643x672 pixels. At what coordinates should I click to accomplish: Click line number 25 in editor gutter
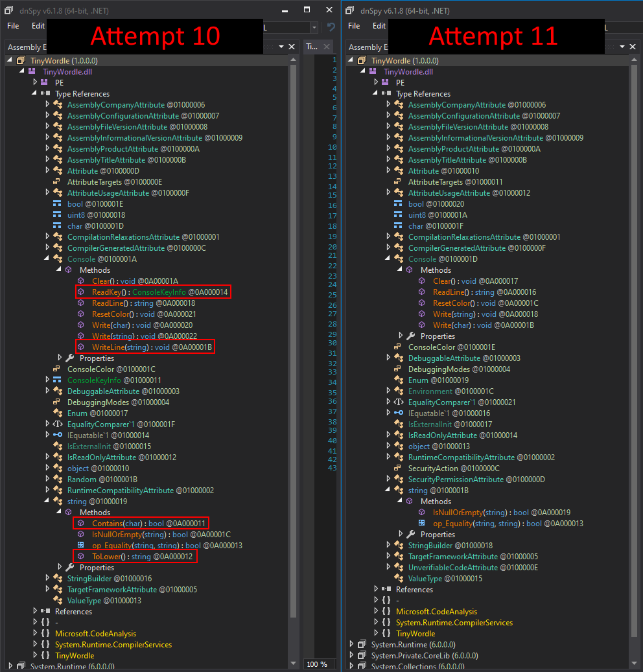[333, 295]
